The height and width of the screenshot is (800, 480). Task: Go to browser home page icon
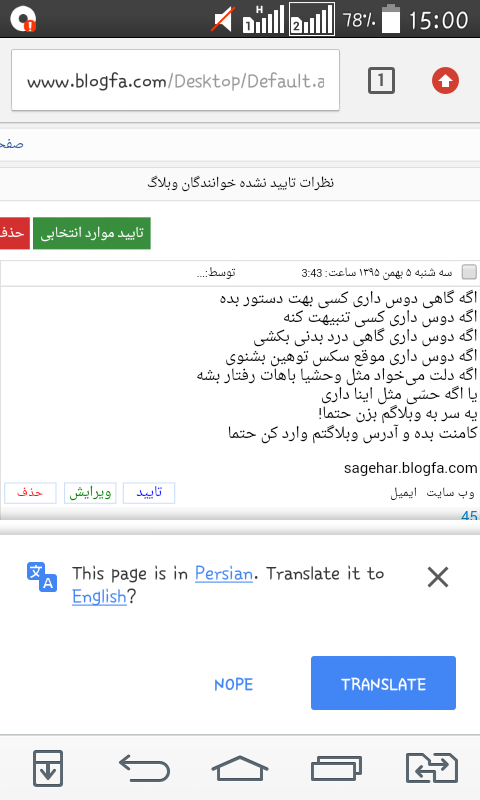click(240, 769)
